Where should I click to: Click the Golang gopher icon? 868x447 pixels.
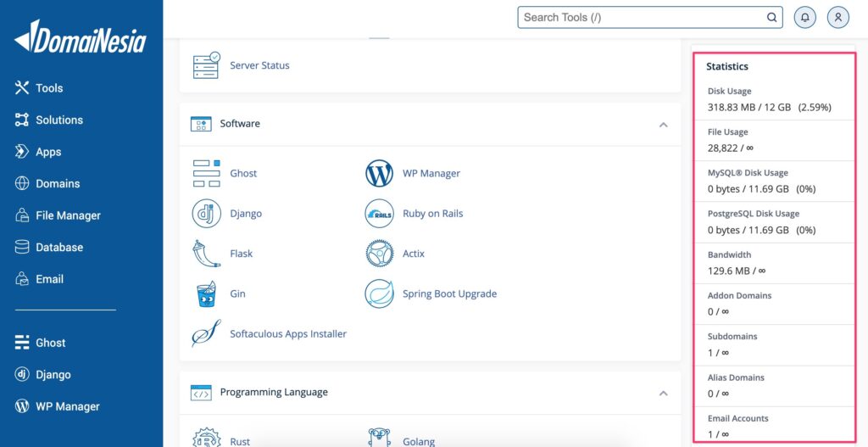(x=379, y=438)
